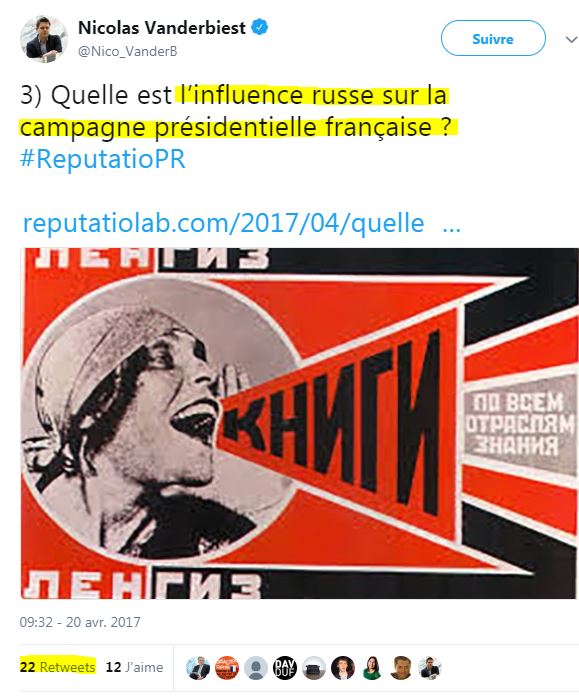This screenshot has width=579, height=696.
Task: Click the tweet timestamp 09:32 - 20 avr. 2017
Action: click(80, 622)
